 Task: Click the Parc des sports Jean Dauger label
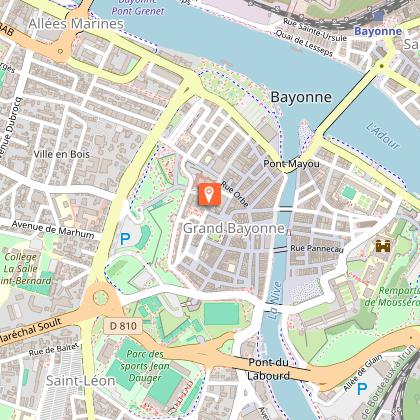pyautogui.click(x=145, y=366)
